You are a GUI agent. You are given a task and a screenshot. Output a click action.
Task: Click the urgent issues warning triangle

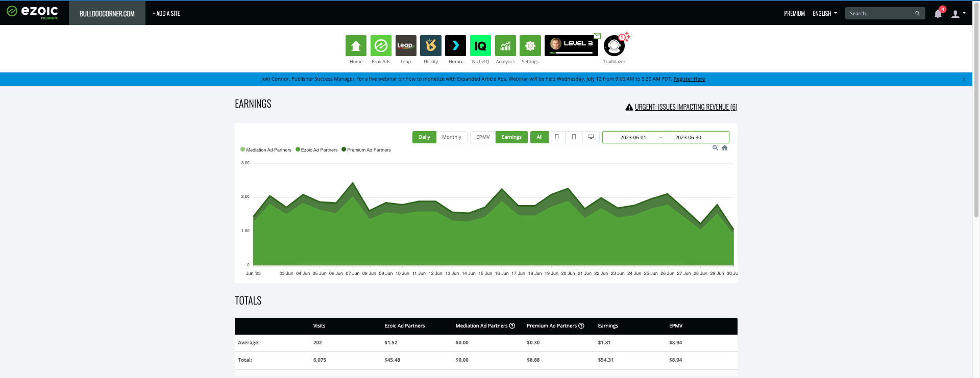coord(629,107)
